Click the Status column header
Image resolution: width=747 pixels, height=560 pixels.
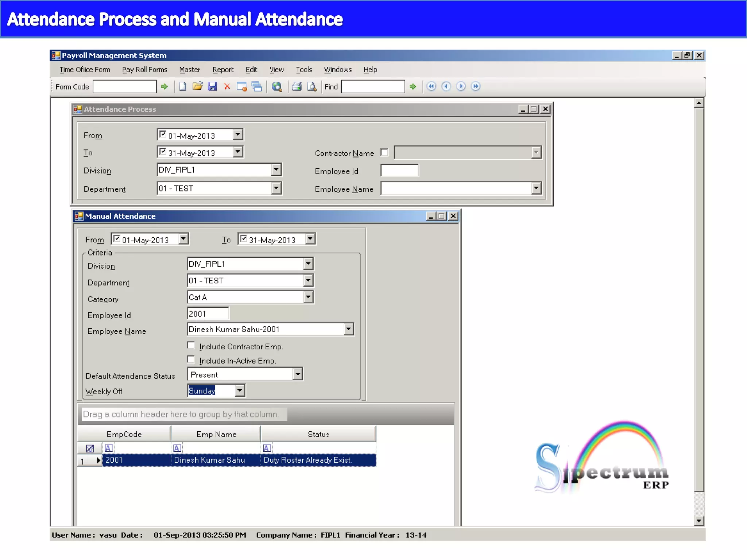(318, 434)
